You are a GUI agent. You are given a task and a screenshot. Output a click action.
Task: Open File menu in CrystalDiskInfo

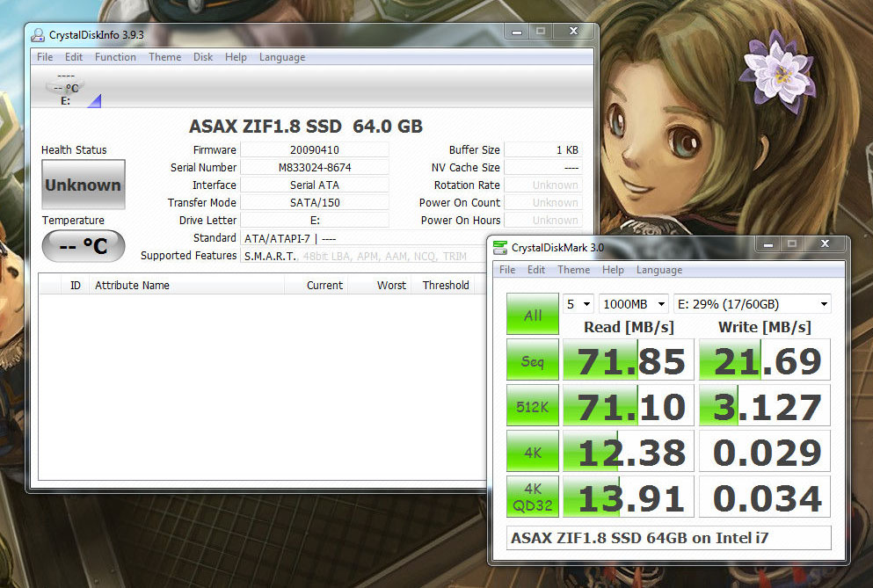coord(45,57)
